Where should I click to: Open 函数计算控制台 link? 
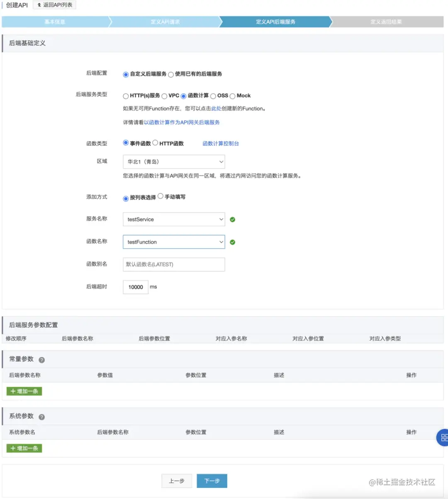221,144
